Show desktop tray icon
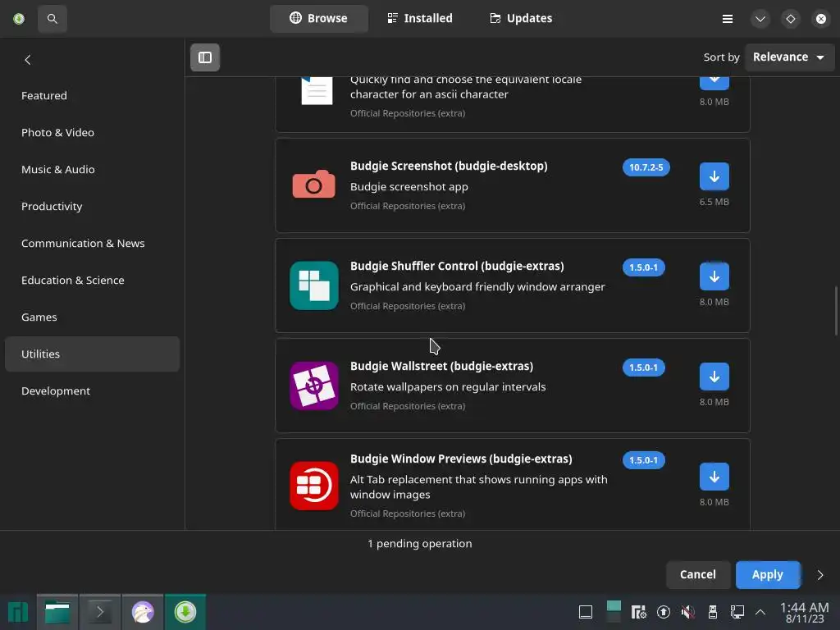The width and height of the screenshot is (840, 630). pyautogui.click(x=586, y=612)
